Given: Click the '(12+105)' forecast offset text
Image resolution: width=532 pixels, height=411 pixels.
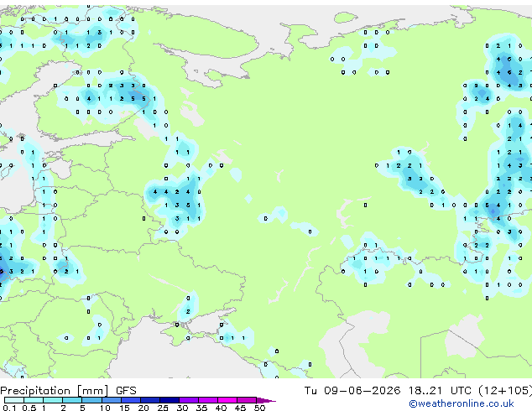Looking at the screenshot, I should click(505, 391).
